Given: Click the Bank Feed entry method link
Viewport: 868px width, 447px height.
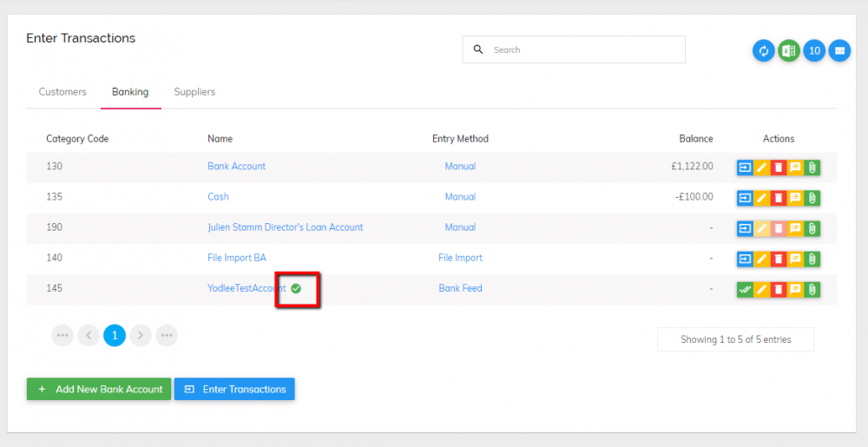Looking at the screenshot, I should pyautogui.click(x=460, y=287).
